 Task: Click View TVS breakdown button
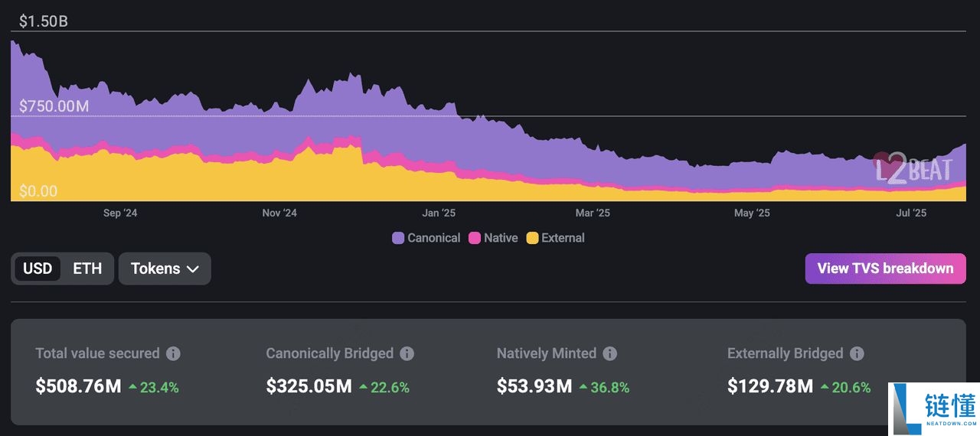[885, 268]
